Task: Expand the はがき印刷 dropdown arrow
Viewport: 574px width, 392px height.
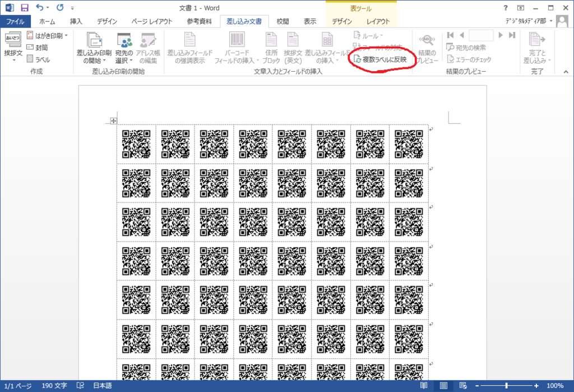Action: (x=66, y=35)
